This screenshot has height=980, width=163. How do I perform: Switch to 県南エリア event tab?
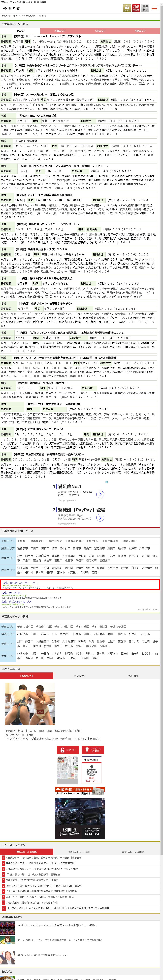click(140, 31)
